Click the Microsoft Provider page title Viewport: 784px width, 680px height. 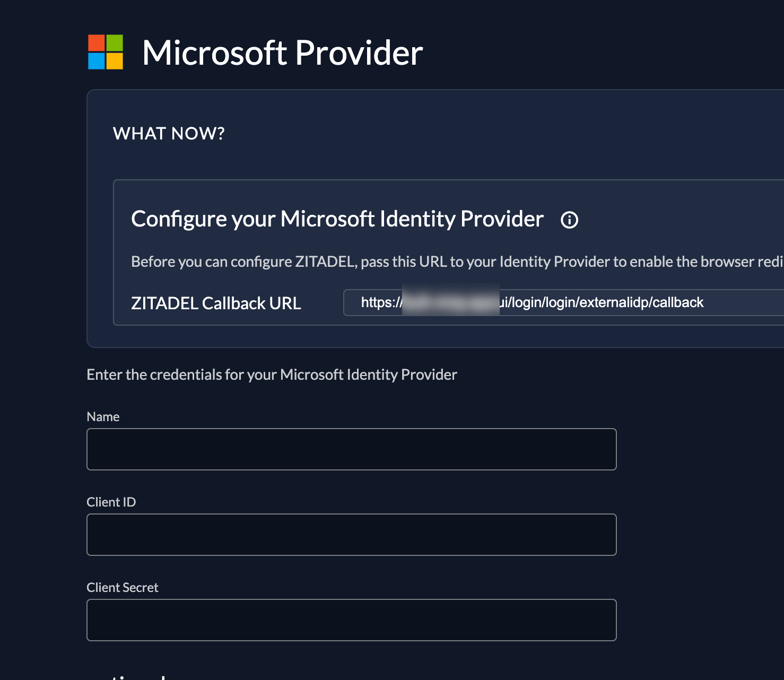tap(282, 53)
